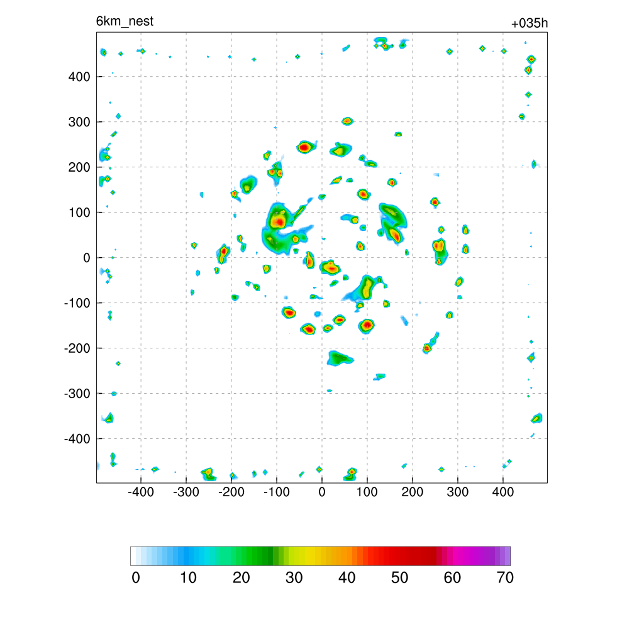Click the colorbar label '30'
The image size is (644, 644).
(294, 578)
